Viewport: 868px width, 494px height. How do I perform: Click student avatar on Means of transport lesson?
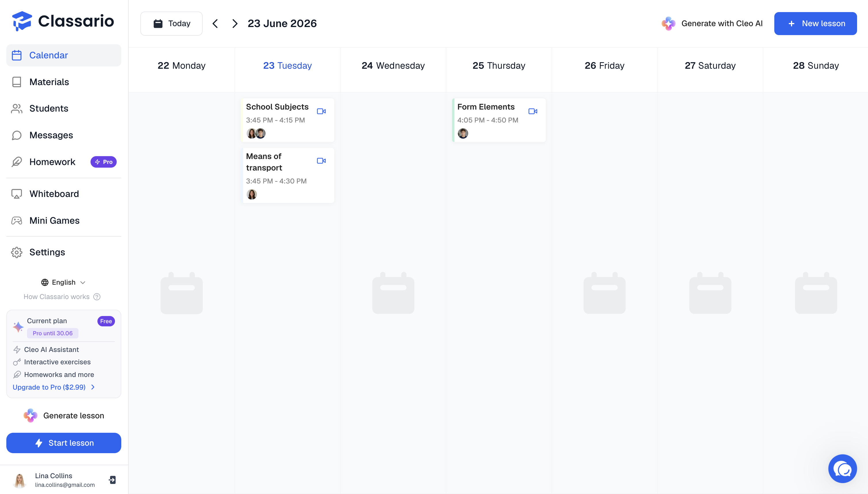[x=251, y=194]
